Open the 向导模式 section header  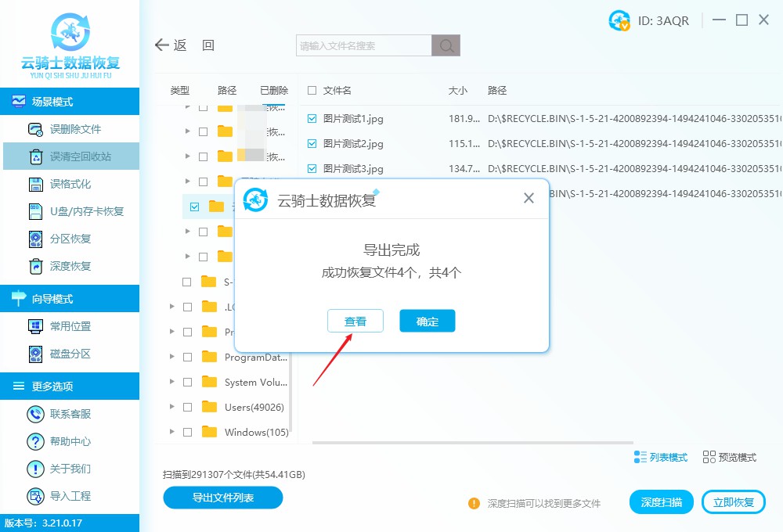pyautogui.click(x=70, y=298)
